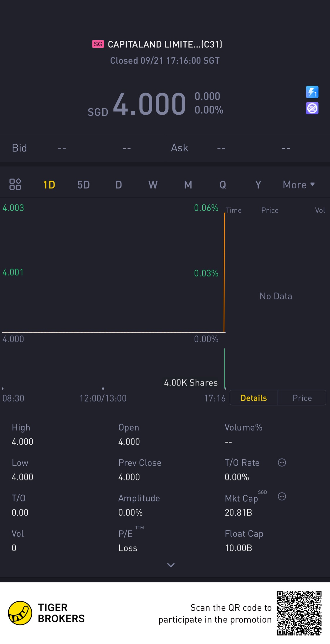The width and height of the screenshot is (330, 644).
Task: Switch to the weekly W tab
Action: click(x=153, y=185)
